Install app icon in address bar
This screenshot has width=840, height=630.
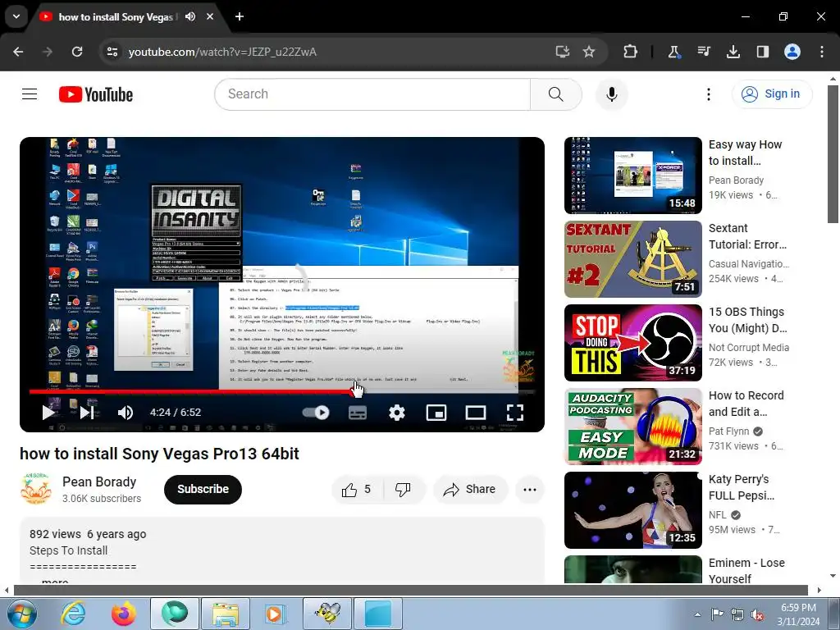(x=562, y=52)
